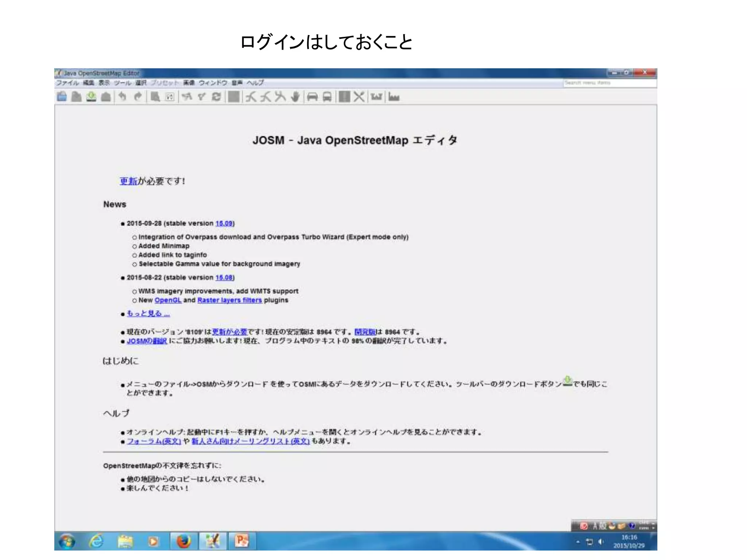Click the crossed fork-knife restaurant icon
The height and width of the screenshot is (560, 747).
[359, 97]
